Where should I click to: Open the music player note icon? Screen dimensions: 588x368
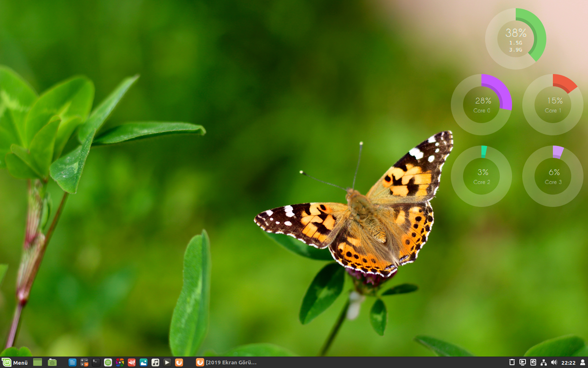(155, 362)
